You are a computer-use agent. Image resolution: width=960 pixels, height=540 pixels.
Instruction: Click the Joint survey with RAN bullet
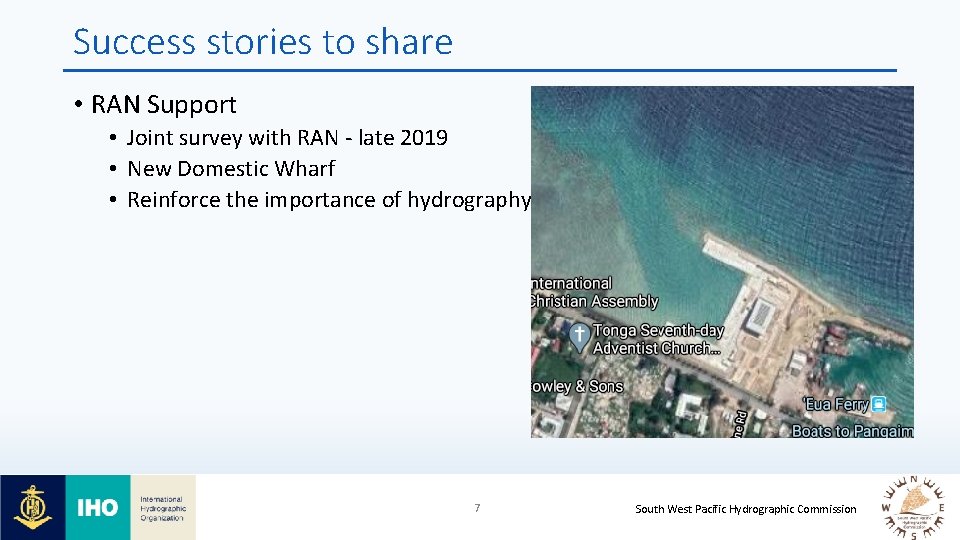[287, 138]
